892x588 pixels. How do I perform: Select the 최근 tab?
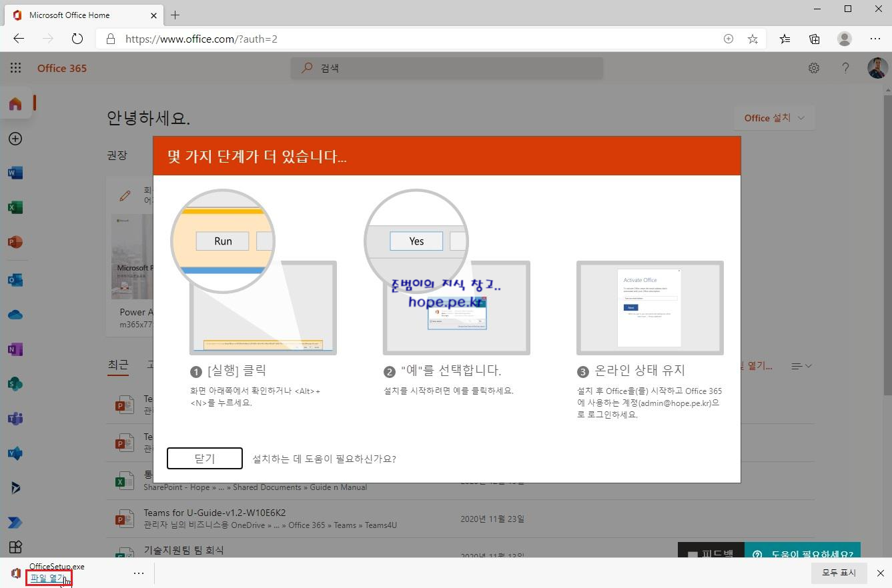pos(118,365)
